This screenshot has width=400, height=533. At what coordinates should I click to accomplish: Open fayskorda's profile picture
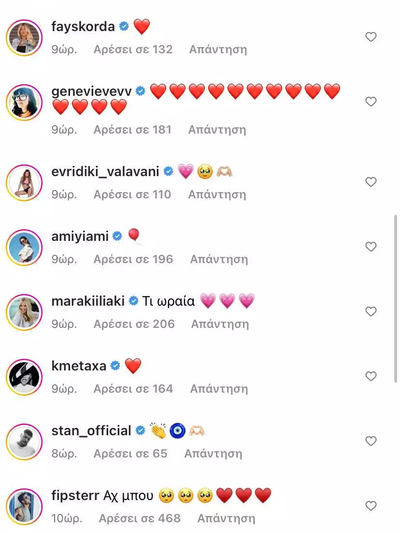point(24,37)
